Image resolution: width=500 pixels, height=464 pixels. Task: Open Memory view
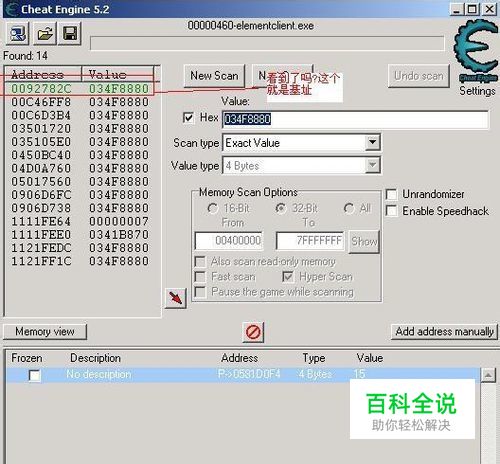click(45, 332)
